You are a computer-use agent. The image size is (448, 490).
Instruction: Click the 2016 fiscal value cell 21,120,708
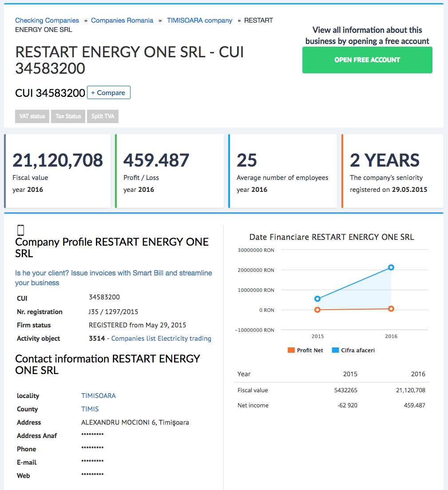pyautogui.click(x=411, y=390)
